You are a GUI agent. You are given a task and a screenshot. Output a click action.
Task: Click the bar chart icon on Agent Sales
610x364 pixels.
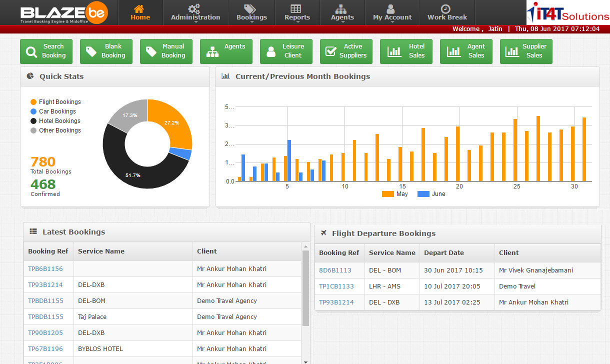pyautogui.click(x=454, y=51)
